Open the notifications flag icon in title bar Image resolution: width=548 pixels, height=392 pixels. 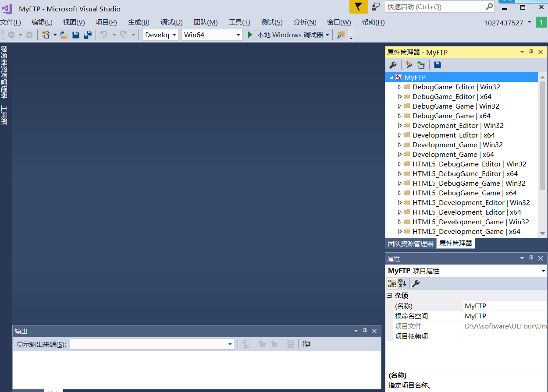tap(359, 7)
